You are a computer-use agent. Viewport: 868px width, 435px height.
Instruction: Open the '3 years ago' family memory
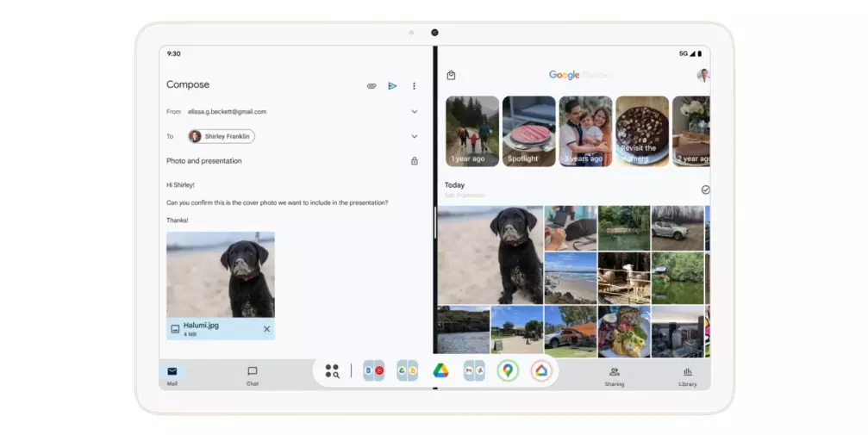[x=585, y=131]
